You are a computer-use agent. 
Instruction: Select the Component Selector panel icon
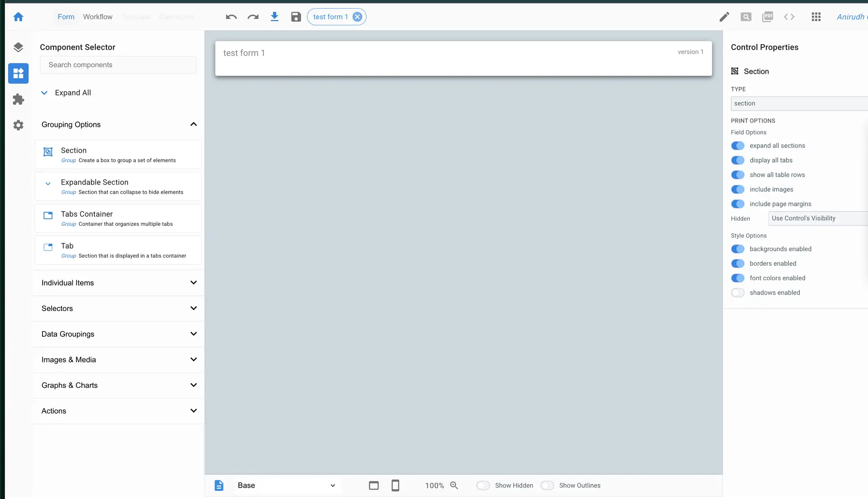point(18,73)
